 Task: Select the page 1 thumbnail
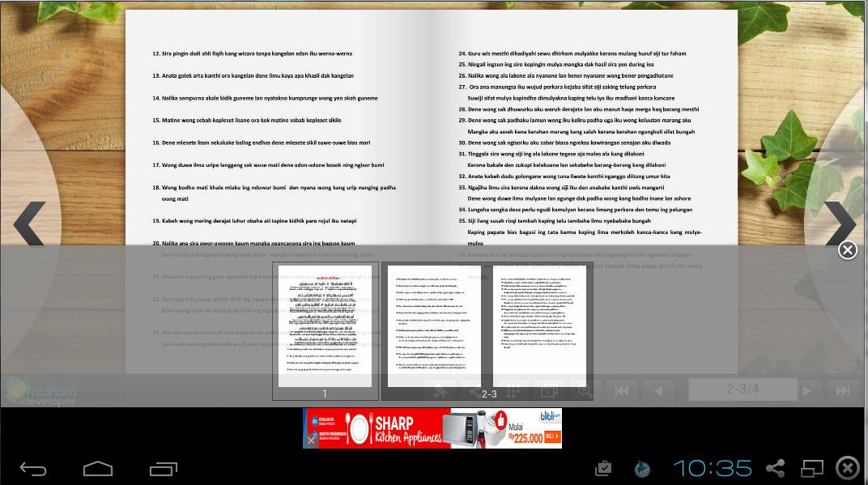click(325, 326)
